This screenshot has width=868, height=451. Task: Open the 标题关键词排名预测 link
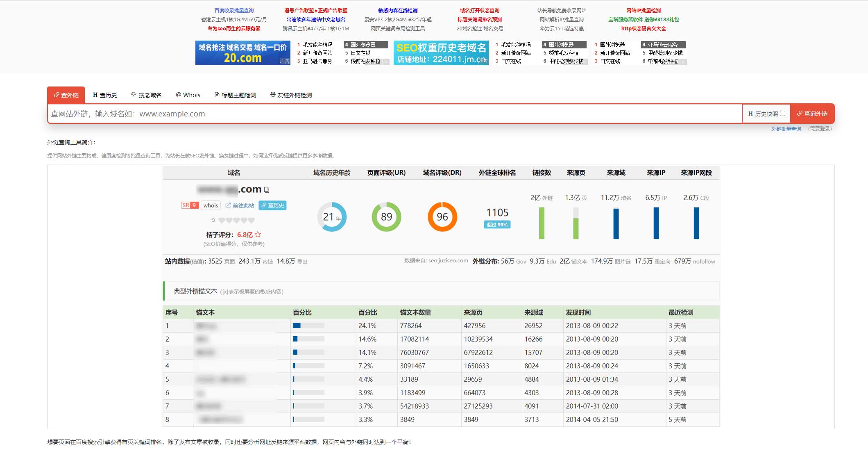coord(480,20)
